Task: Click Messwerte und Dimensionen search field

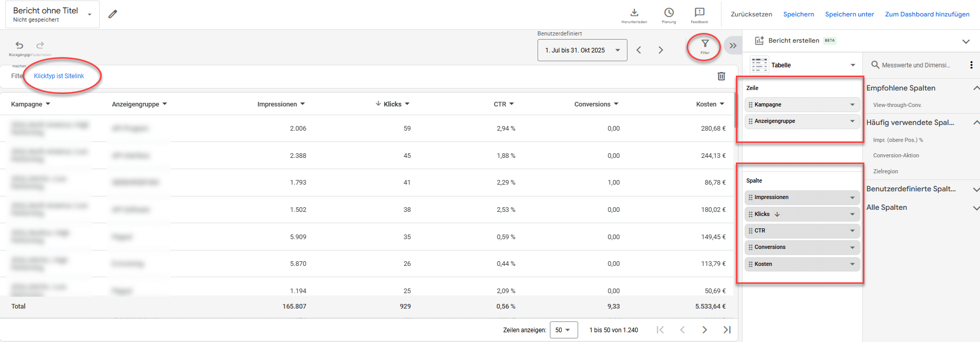Action: tap(916, 65)
